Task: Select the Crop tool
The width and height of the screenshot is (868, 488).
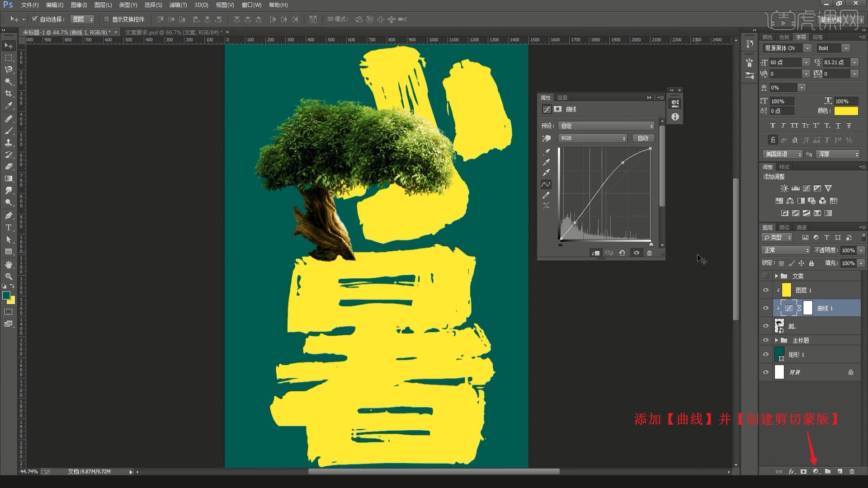Action: pos(9,94)
